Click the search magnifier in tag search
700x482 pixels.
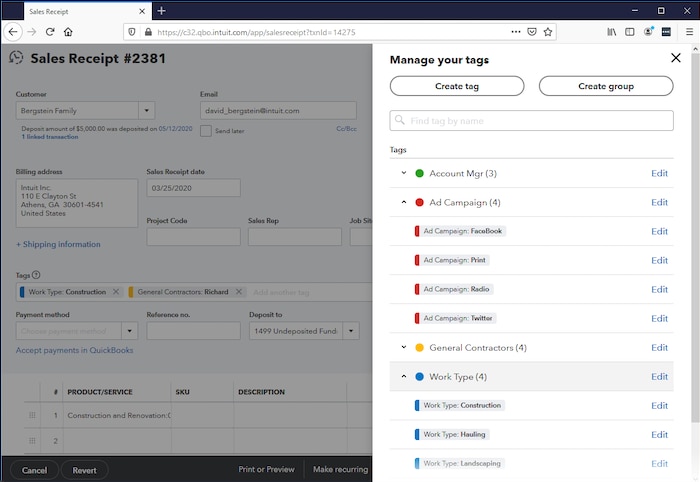[x=400, y=120]
